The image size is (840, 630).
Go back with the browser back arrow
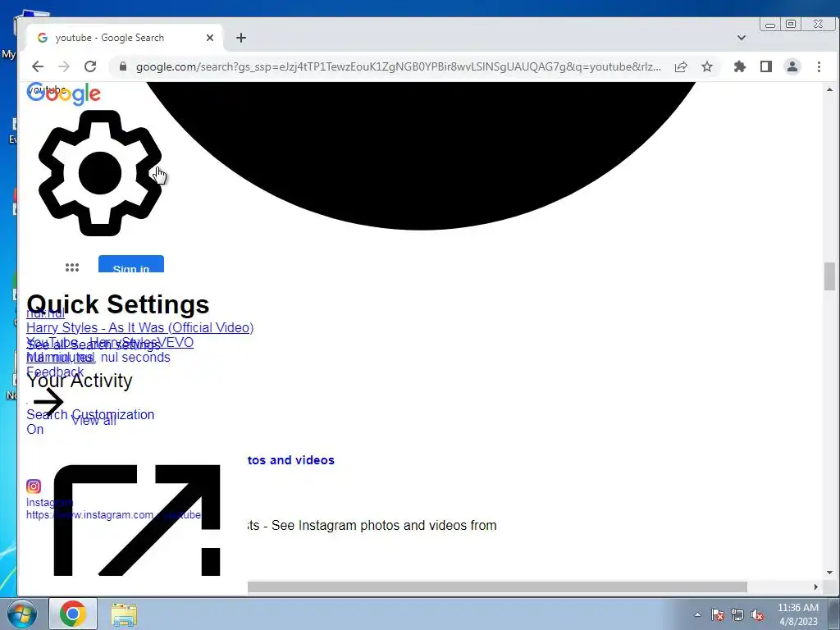(38, 66)
